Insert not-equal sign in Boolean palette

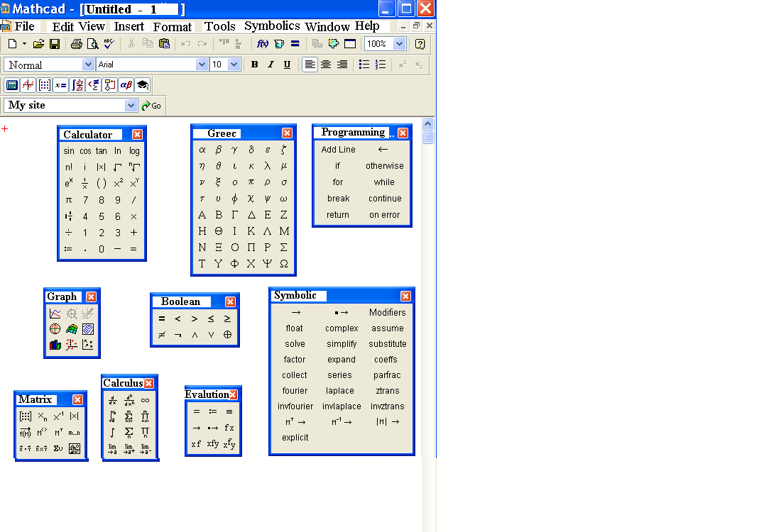tap(162, 335)
